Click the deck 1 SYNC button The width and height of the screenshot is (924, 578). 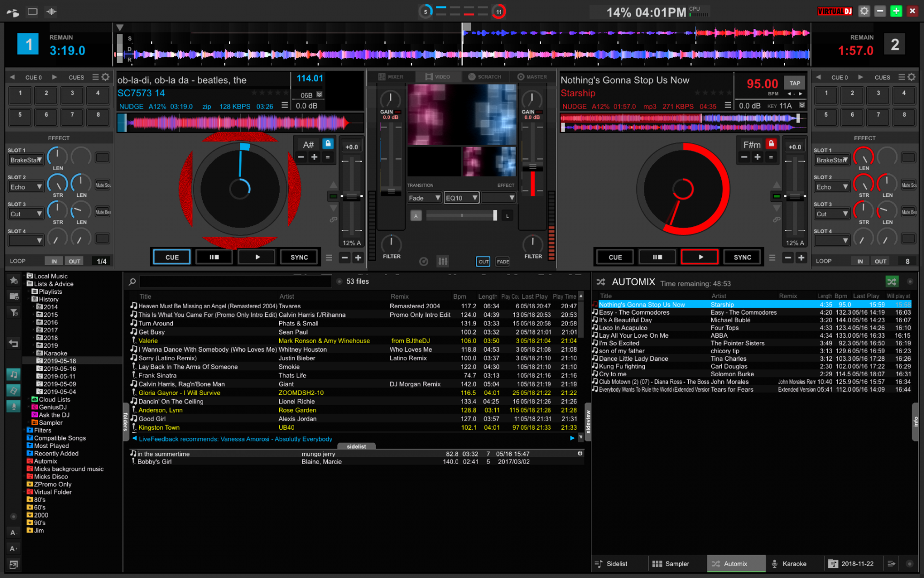pos(299,257)
